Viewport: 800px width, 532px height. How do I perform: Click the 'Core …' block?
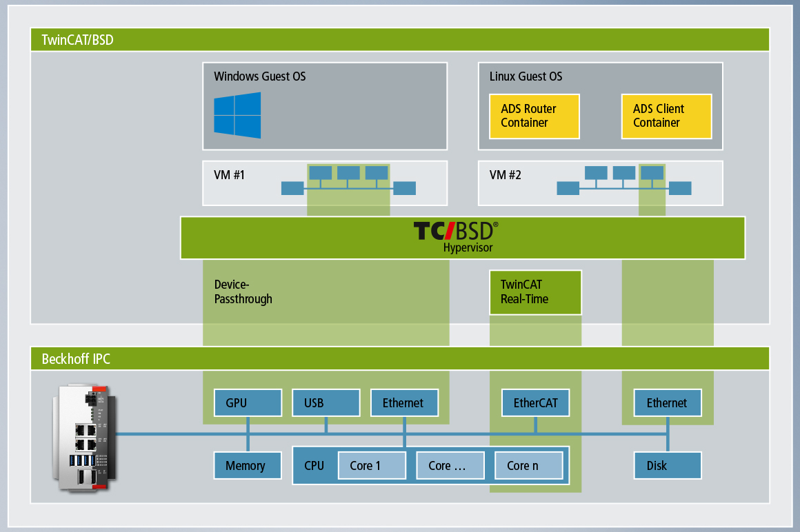click(450, 466)
